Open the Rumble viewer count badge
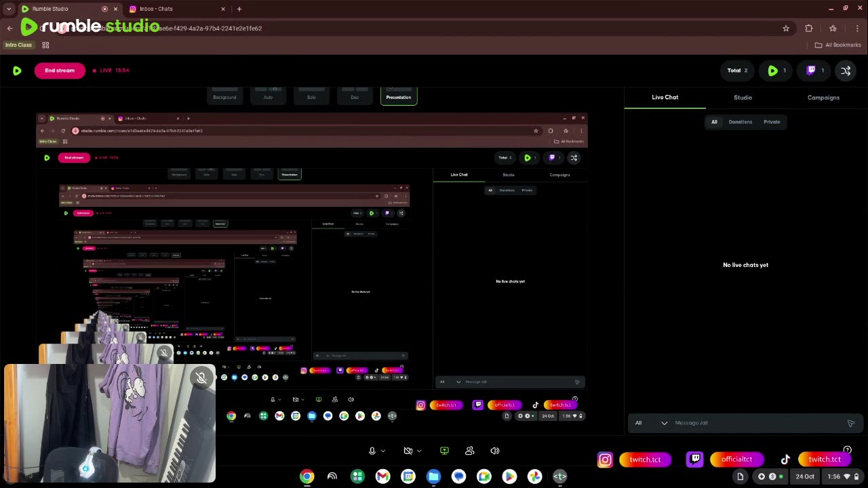This screenshot has width=868, height=488. tap(776, 70)
